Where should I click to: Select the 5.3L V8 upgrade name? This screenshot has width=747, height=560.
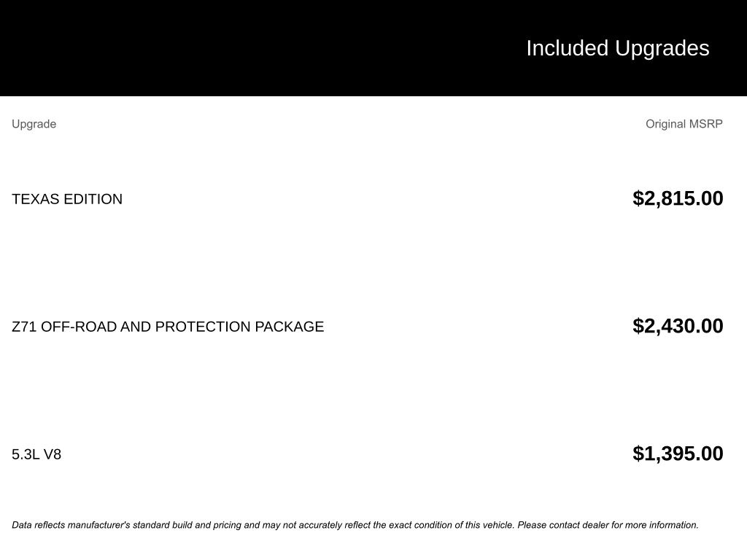tap(36, 454)
